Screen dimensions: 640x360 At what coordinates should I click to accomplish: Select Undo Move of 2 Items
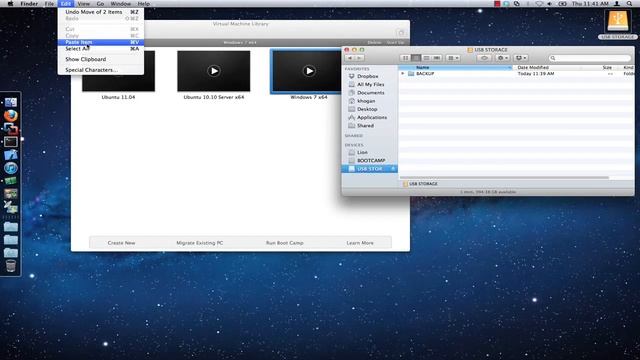tap(101, 12)
